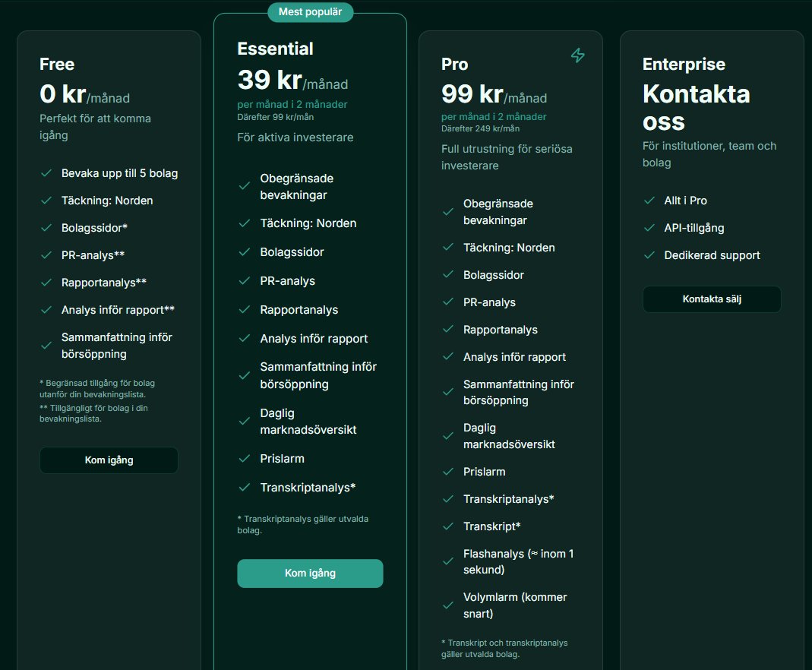
Task: Click checkmark beside "Prislarm" in Pro plan
Action: click(x=448, y=472)
